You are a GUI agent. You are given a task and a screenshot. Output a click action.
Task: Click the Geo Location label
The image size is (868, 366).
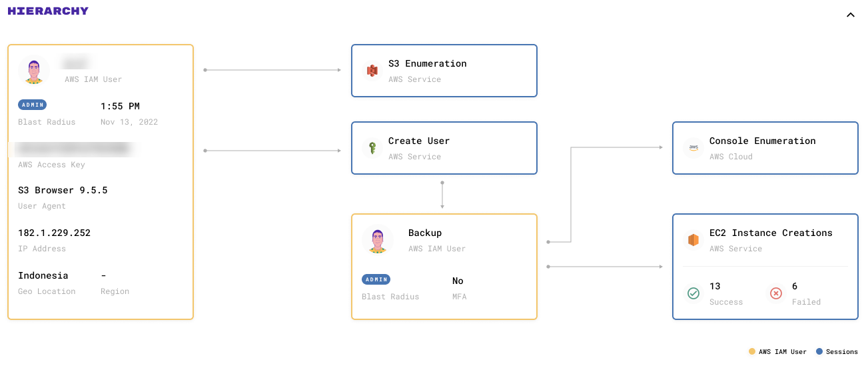pyautogui.click(x=47, y=291)
